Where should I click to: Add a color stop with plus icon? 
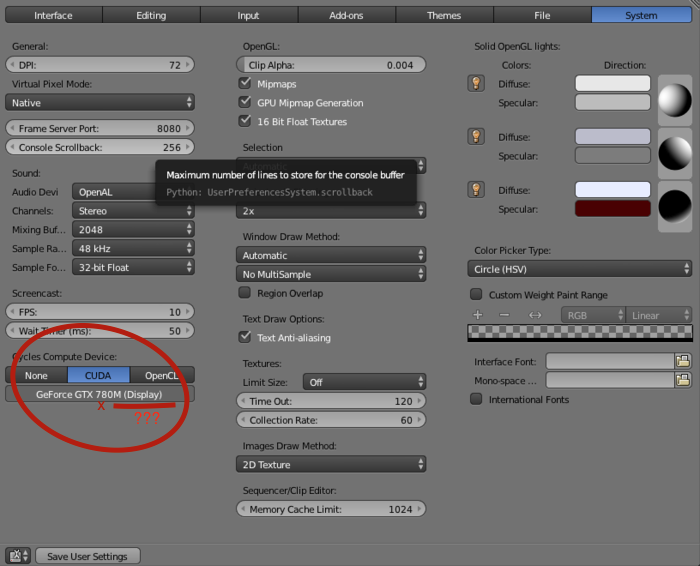coord(478,315)
